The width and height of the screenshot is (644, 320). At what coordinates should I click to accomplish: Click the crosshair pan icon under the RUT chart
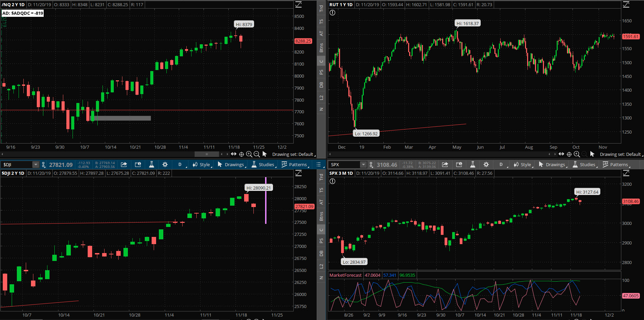pyautogui.click(x=569, y=154)
